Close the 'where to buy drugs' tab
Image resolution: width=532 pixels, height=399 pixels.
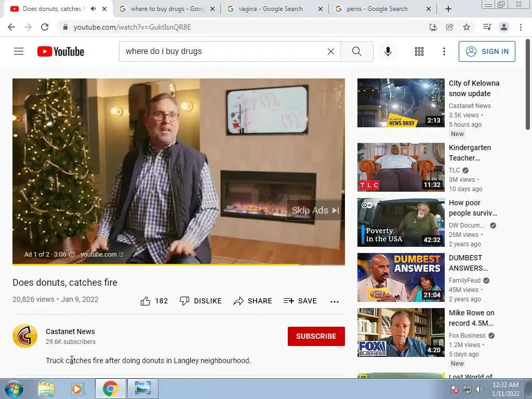212,9
